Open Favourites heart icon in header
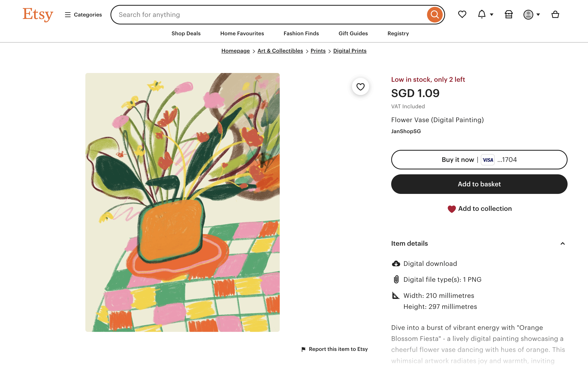 (x=462, y=14)
